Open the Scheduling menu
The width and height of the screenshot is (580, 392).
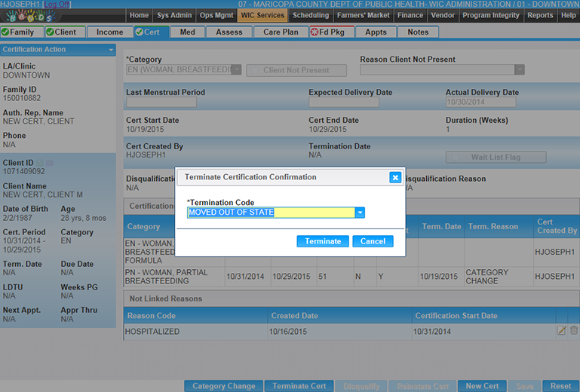tap(311, 15)
